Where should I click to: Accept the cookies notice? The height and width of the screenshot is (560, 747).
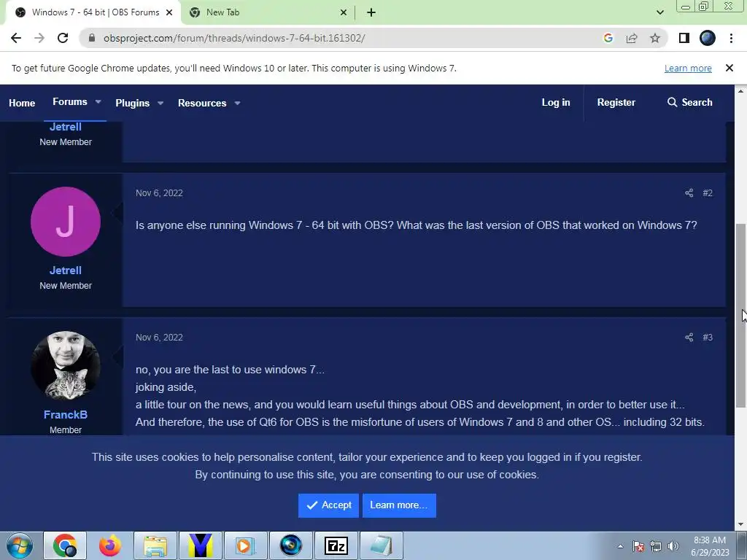(329, 505)
